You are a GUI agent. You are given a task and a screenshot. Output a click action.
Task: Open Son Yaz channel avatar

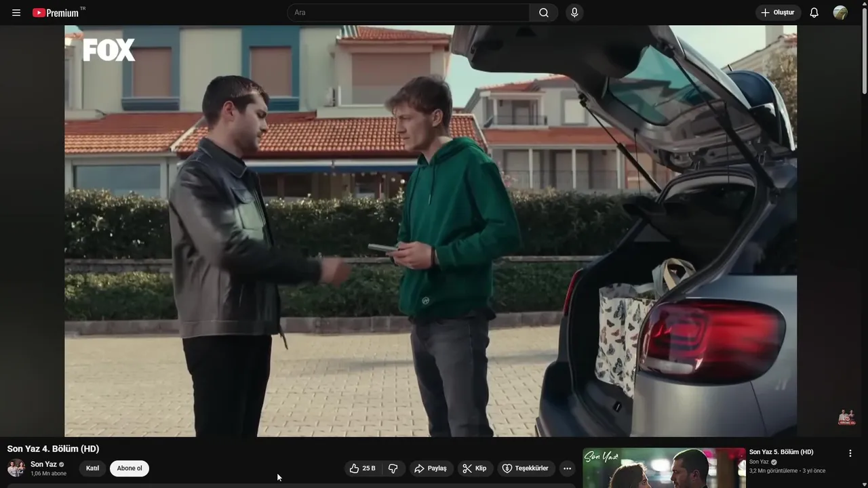[x=16, y=468]
